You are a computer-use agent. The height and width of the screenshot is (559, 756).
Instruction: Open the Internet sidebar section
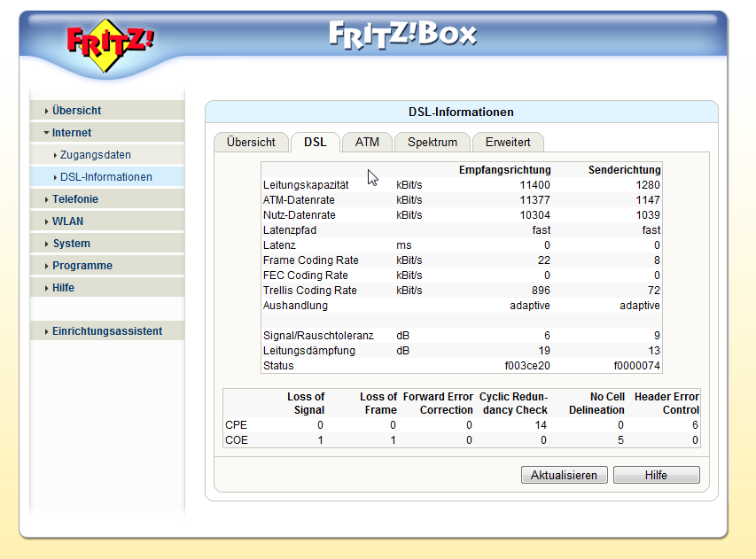point(107,133)
